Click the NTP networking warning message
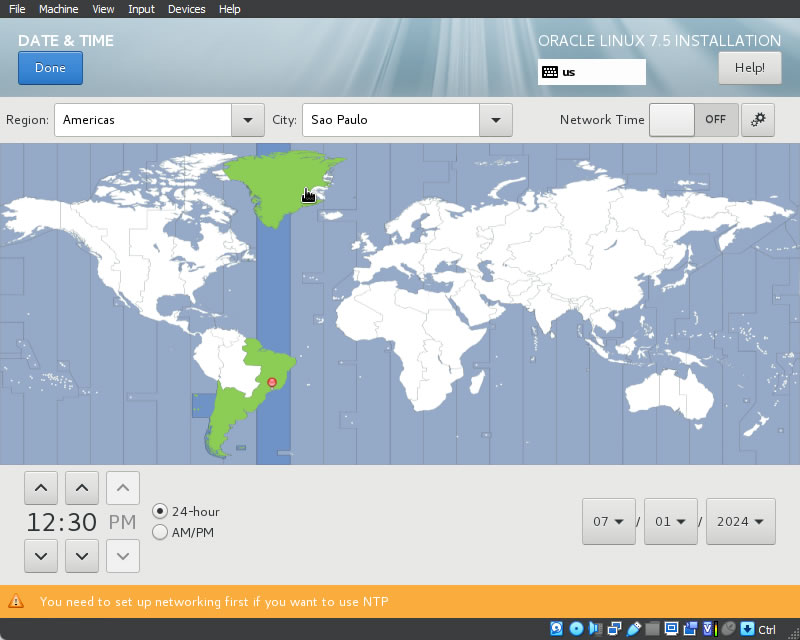This screenshot has height=640, width=800. click(x=214, y=602)
